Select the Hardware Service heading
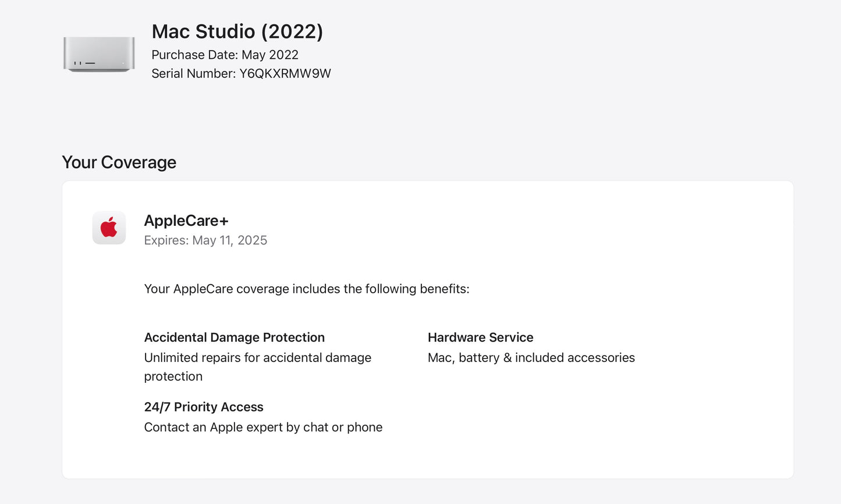The height and width of the screenshot is (504, 841). [480, 338]
